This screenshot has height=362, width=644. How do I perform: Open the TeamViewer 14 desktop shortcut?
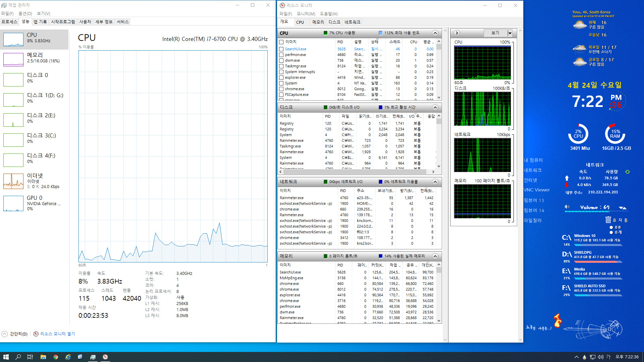[x=534, y=210]
